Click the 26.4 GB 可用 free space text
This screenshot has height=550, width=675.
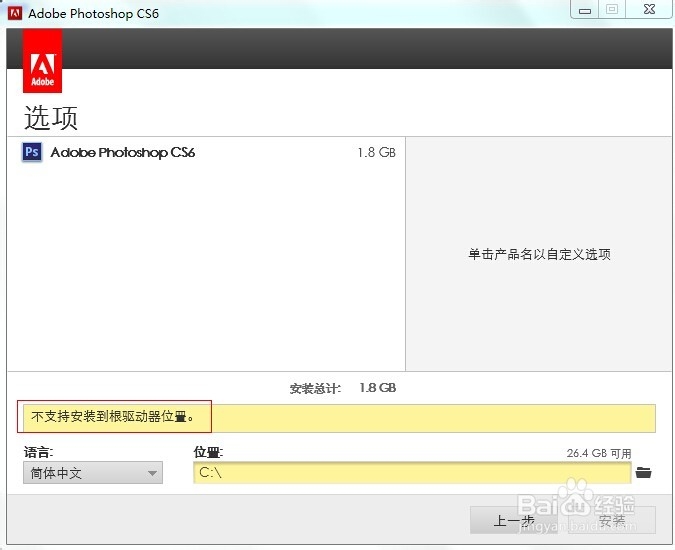tap(599, 453)
